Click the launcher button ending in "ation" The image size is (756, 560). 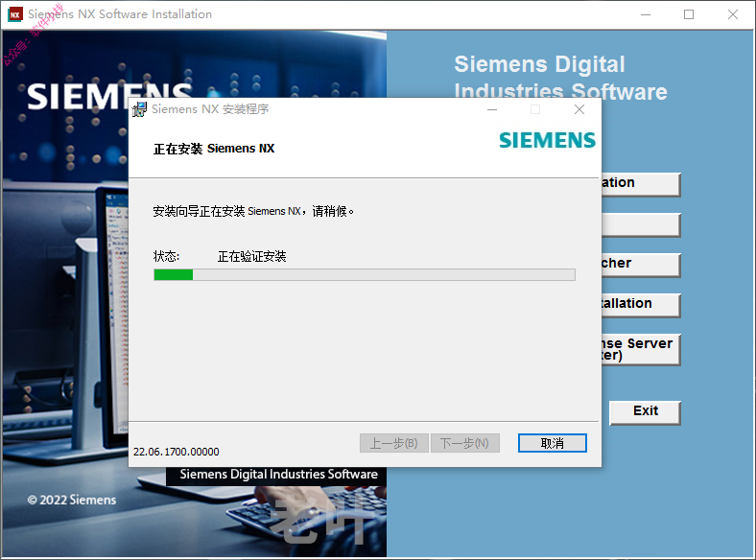[641, 184]
